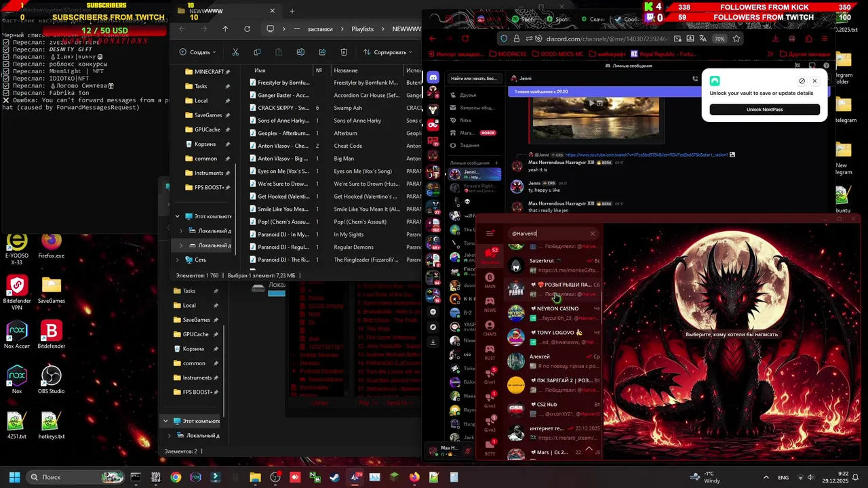Open Discord home logo button
Viewport: 868px width, 488px height.
point(433,79)
